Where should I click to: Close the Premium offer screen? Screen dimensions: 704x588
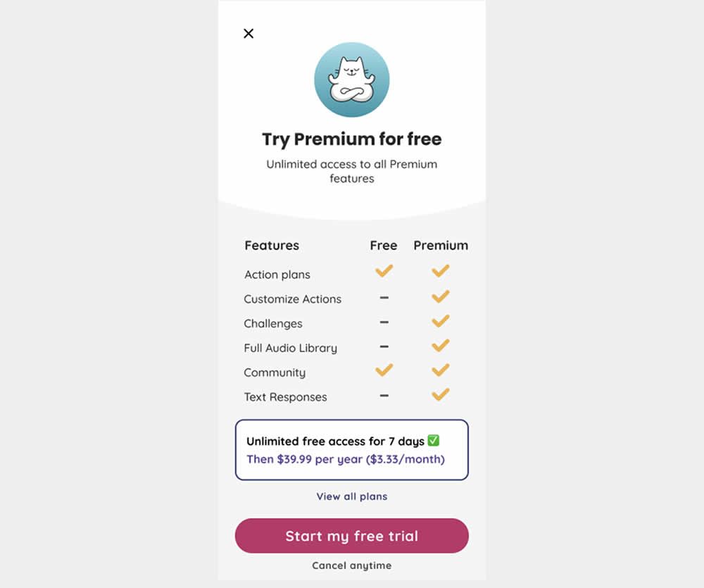coord(249,34)
